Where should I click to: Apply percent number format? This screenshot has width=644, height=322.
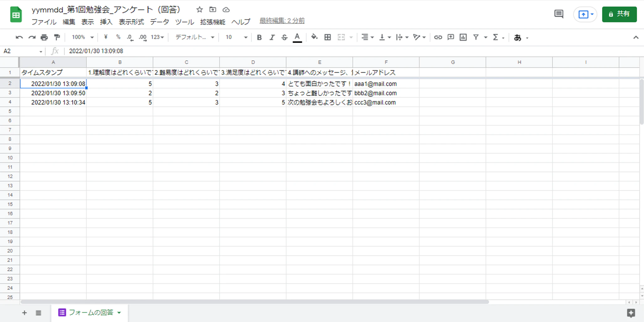(118, 37)
